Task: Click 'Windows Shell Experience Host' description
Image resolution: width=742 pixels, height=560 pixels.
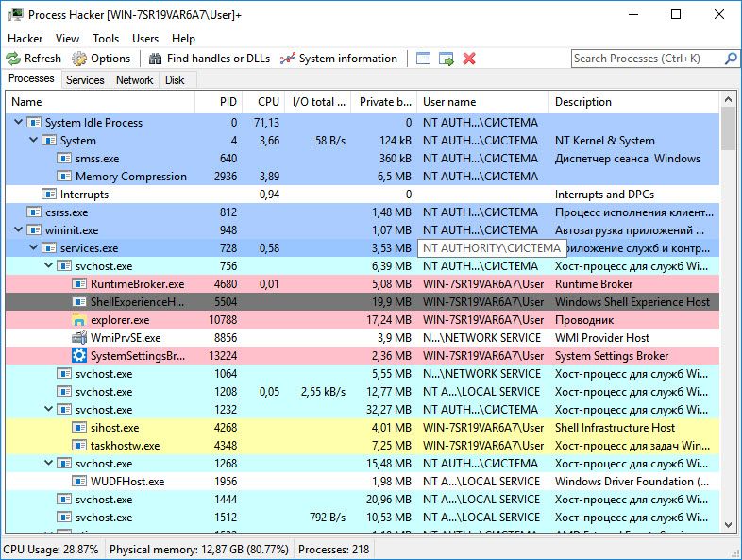Action: (x=632, y=302)
